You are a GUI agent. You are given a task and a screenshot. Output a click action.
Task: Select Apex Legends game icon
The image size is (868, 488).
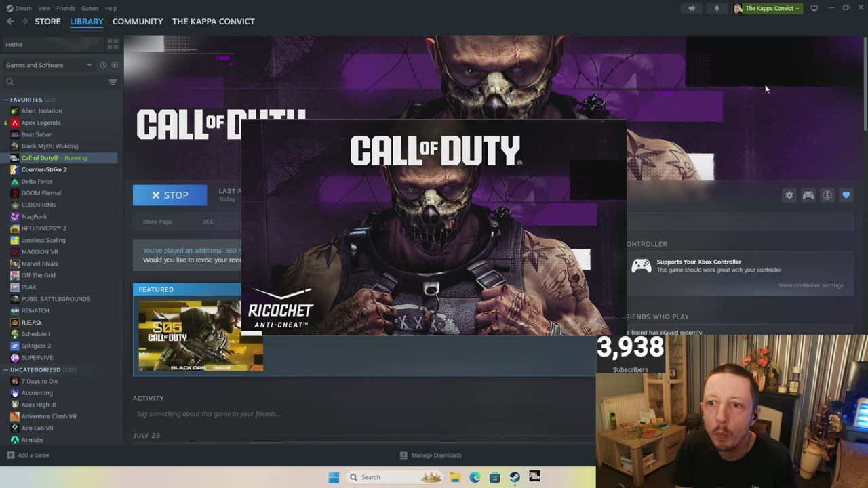(x=15, y=123)
